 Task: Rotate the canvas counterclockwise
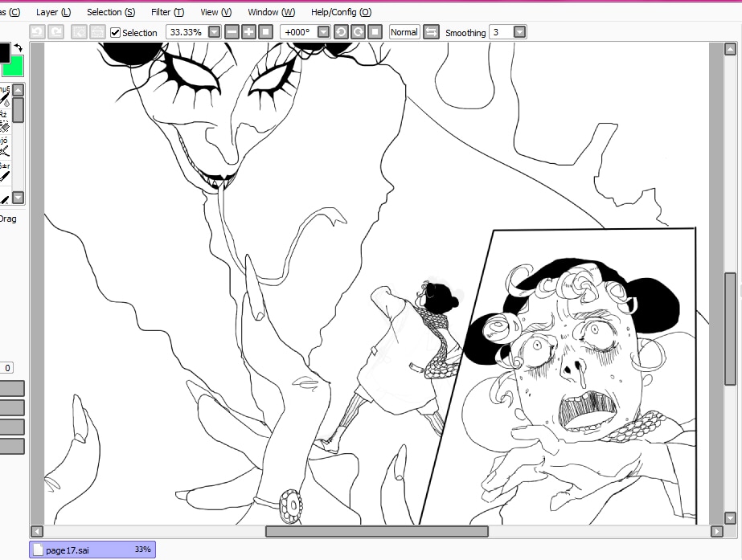coord(341,32)
